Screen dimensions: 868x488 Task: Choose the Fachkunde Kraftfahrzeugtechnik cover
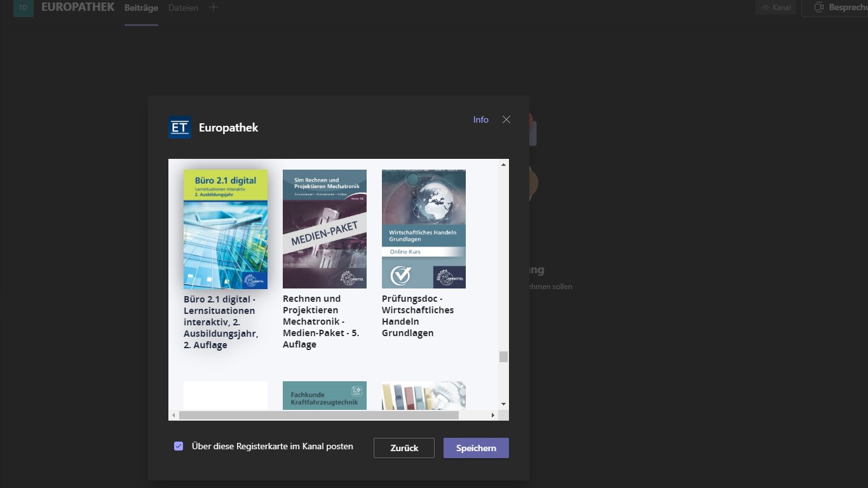[x=325, y=395]
